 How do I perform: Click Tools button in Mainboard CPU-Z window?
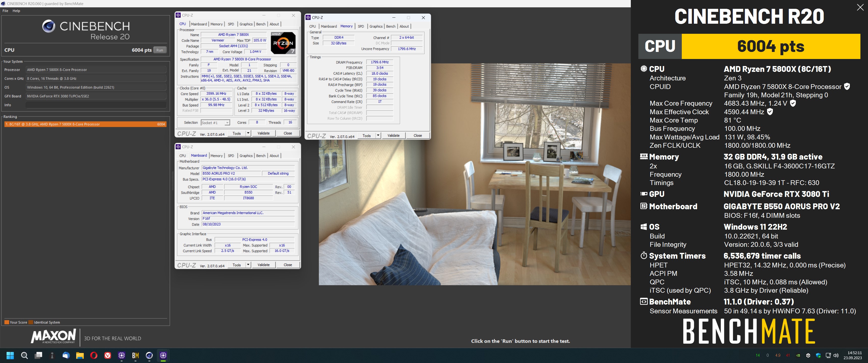coord(237,265)
